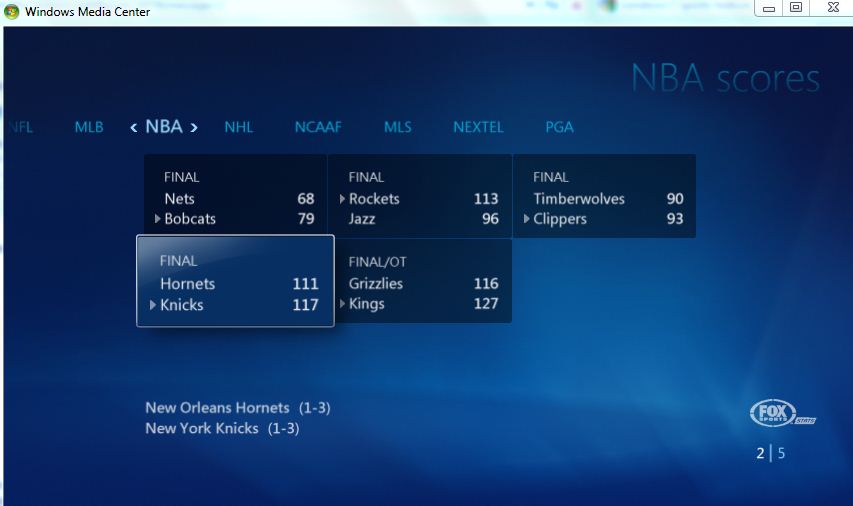Open the NCAAF scores tab
The image size is (853, 506).
[x=318, y=127]
